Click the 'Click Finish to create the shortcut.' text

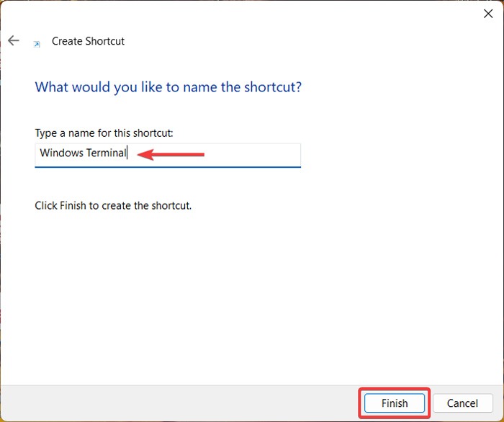click(x=113, y=205)
